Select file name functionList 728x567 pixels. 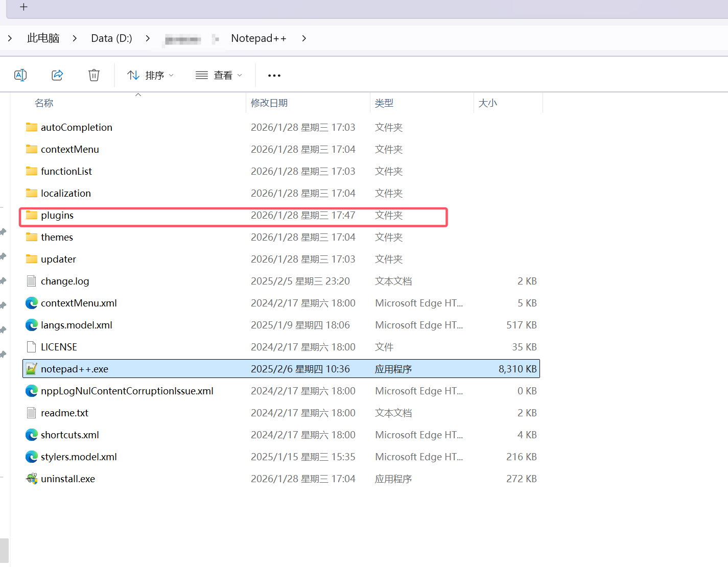point(66,171)
